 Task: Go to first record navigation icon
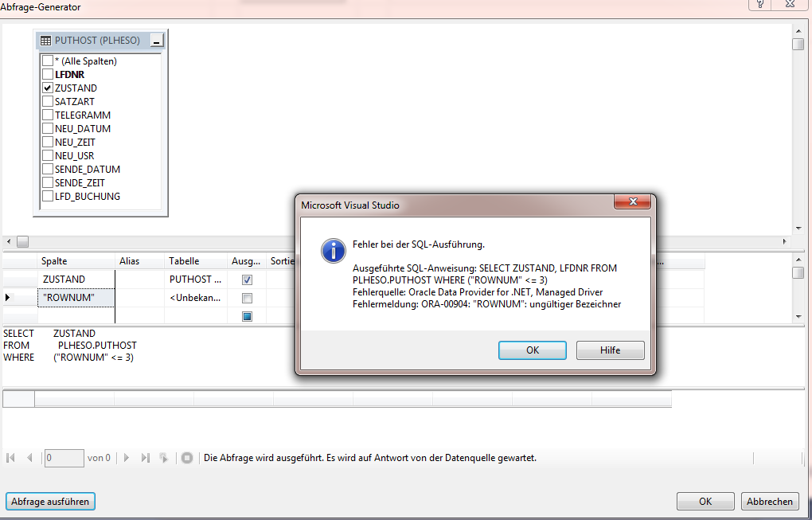10,458
